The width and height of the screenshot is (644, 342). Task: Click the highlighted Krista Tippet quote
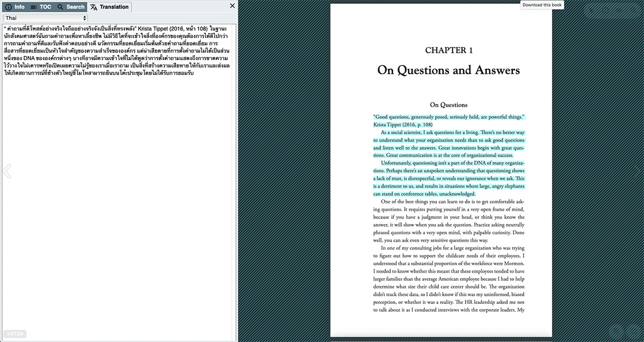click(449, 120)
